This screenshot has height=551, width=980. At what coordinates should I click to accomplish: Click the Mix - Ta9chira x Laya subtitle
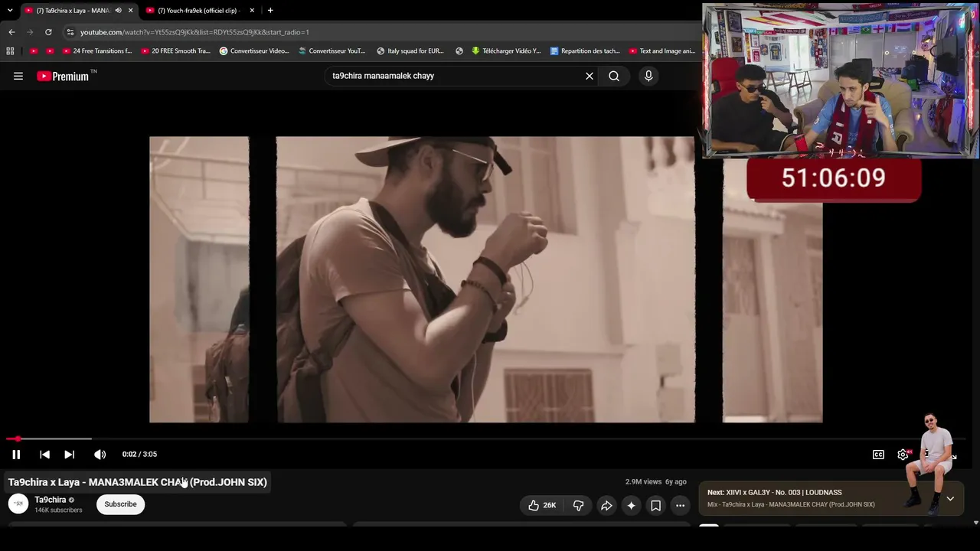(791, 505)
